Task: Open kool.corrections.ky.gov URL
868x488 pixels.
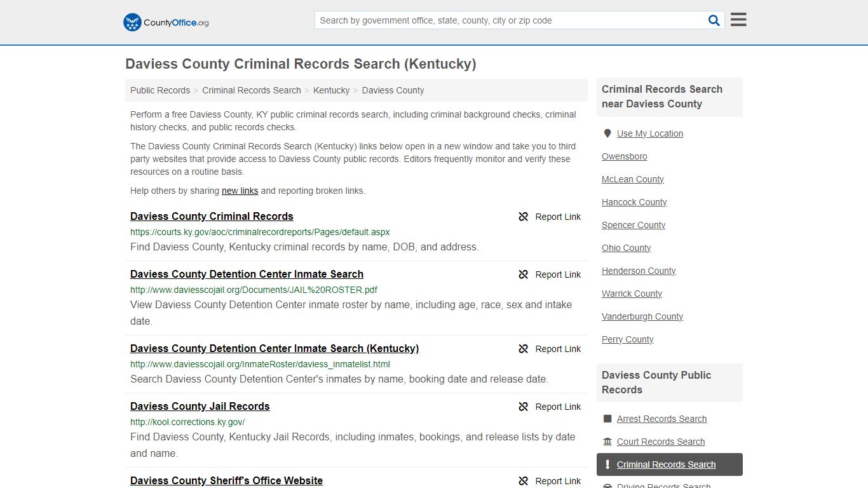Action: coord(187,422)
